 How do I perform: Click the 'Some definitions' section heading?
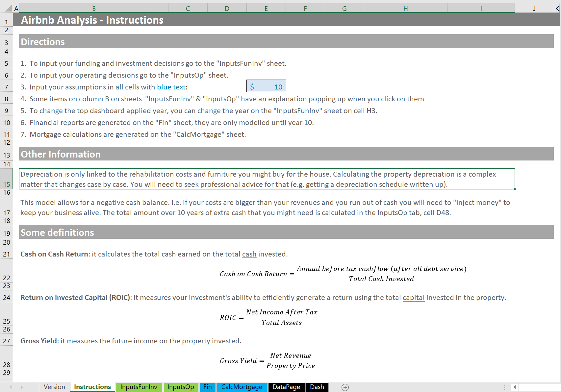click(57, 233)
